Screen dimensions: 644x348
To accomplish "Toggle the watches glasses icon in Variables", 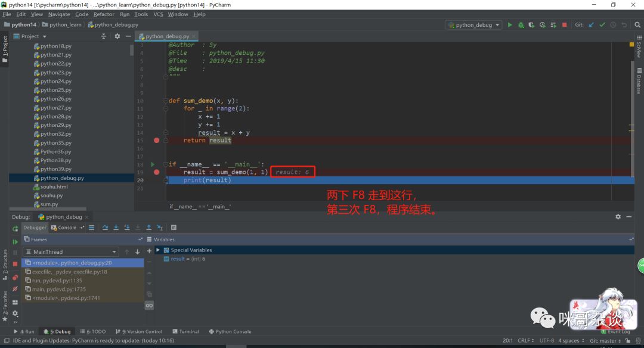I will pyautogui.click(x=149, y=305).
